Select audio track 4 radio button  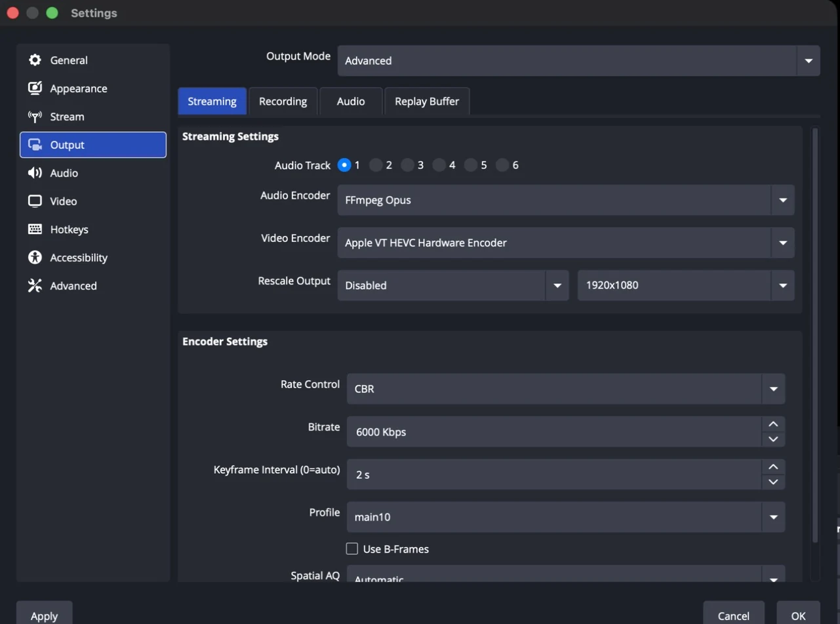coord(439,165)
